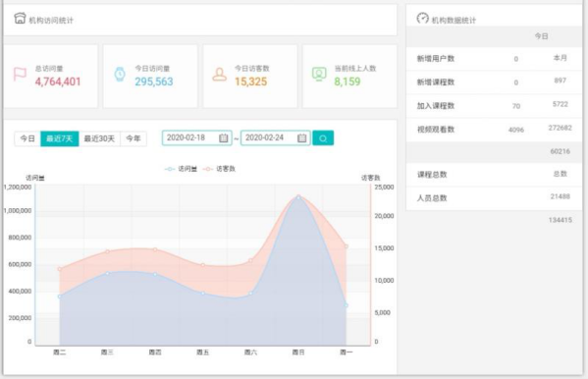Click today's visitors value 15,325
This screenshot has width=588, height=379.
(251, 81)
